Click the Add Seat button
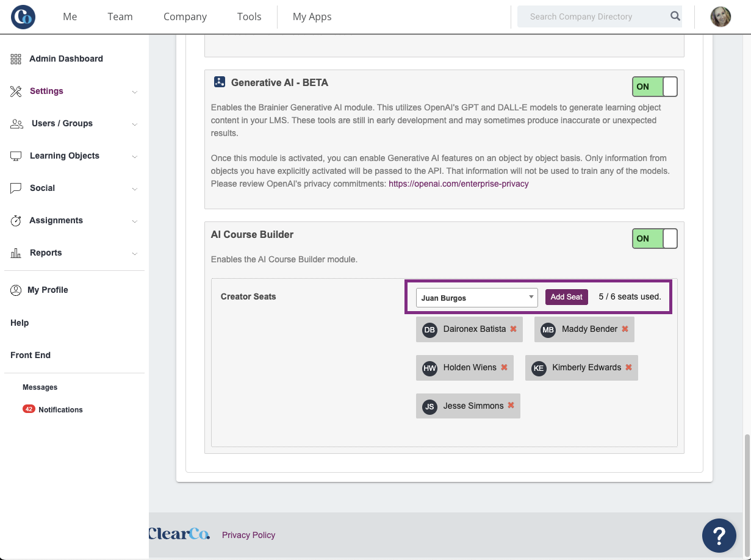 567,297
